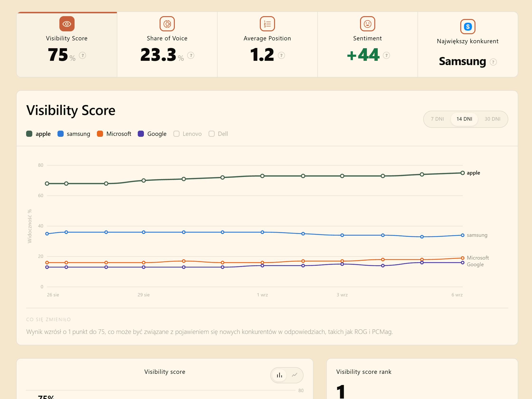The width and height of the screenshot is (532, 399).
Task: Click apple data point at 26 sie
Action: coord(47,184)
